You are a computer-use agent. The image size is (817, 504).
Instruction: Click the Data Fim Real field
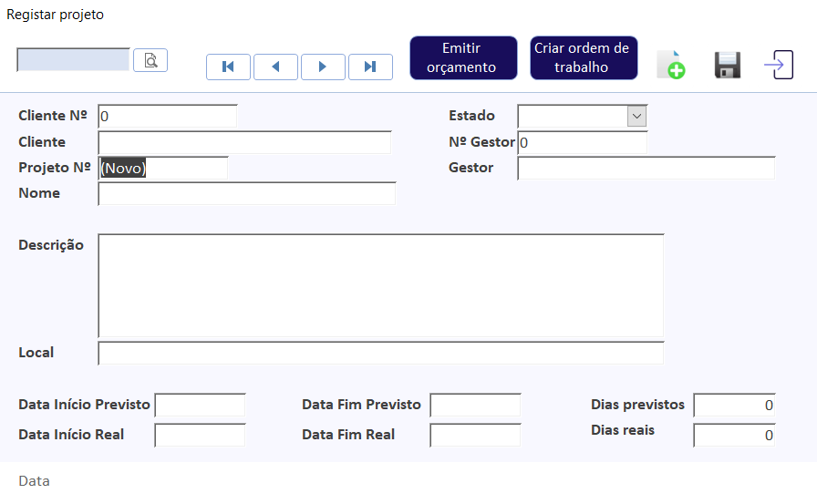(x=475, y=436)
